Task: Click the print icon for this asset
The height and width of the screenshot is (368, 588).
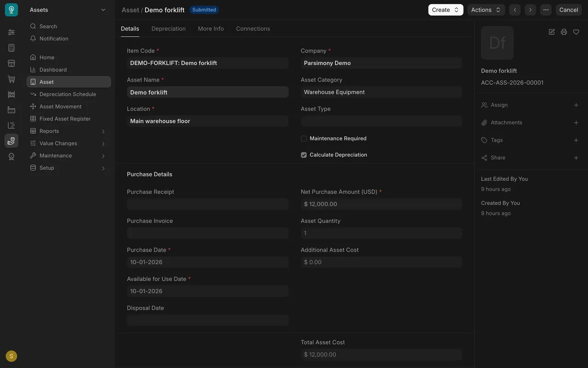Action: click(x=564, y=32)
